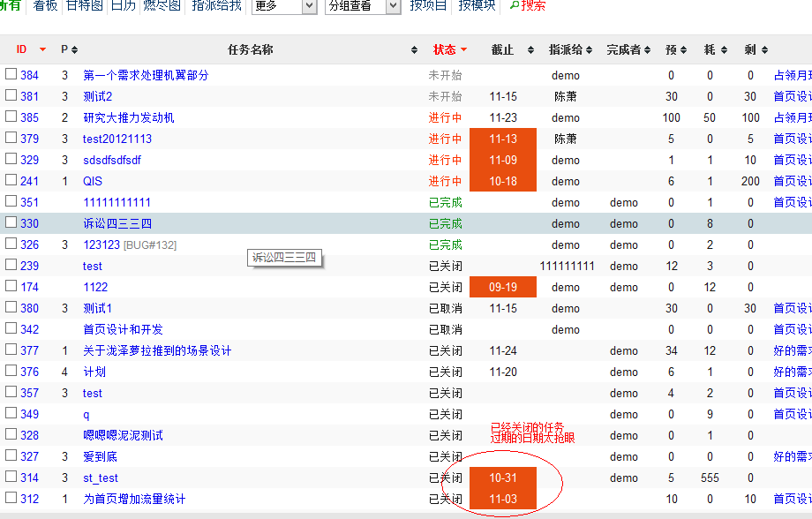Screen dimensions: 812x519
Task: Check the checkbox for task 384
Action: (11, 74)
